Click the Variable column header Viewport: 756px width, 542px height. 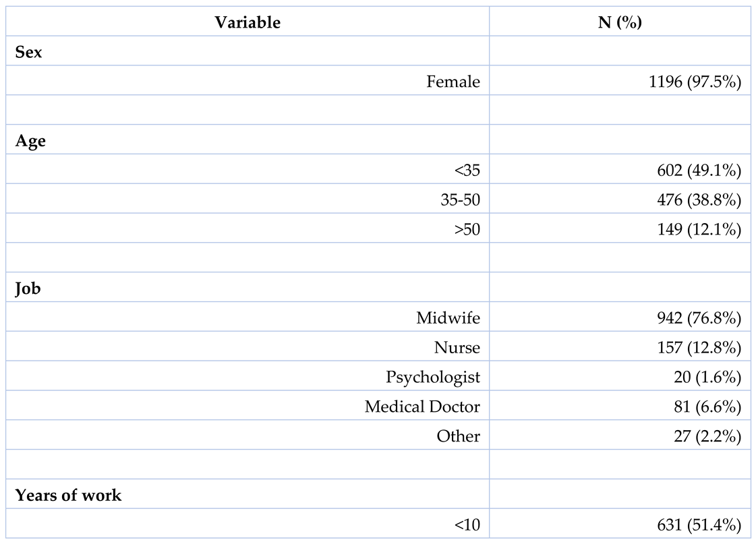click(248, 22)
